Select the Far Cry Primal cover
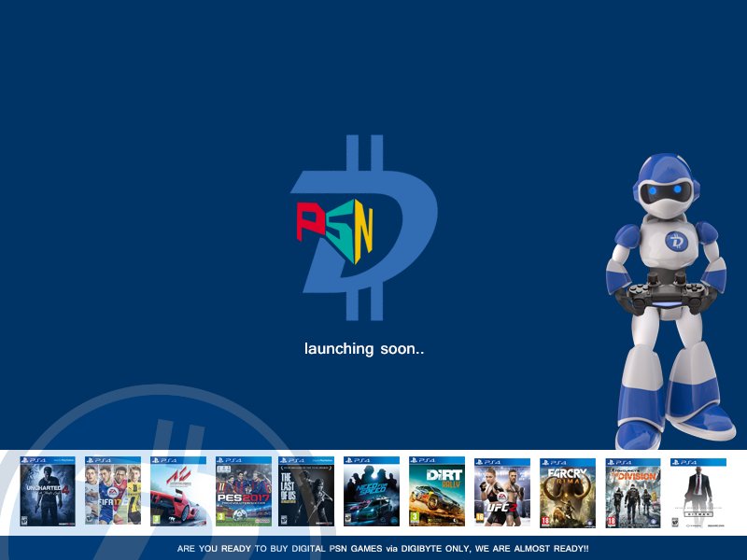Viewport: 747px width, 560px height. (x=568, y=493)
